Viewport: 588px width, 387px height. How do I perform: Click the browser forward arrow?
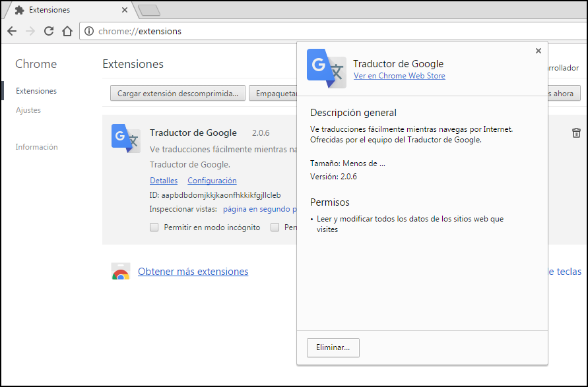(30, 31)
